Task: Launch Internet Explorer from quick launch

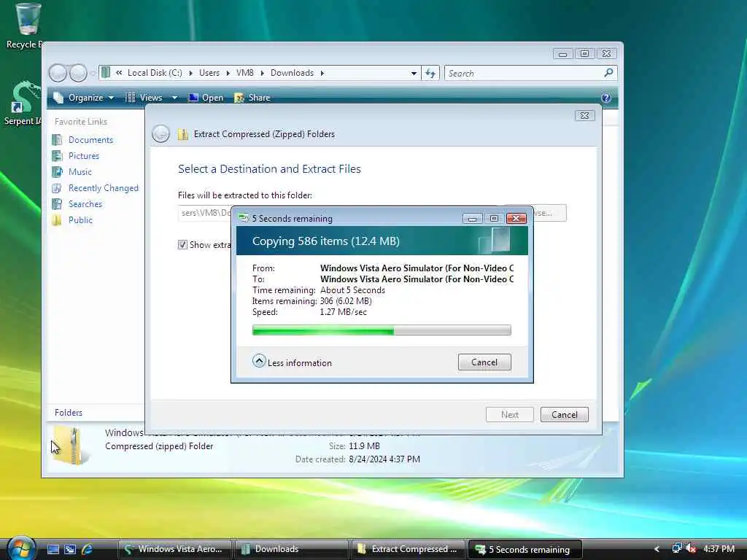Action: 87,549
